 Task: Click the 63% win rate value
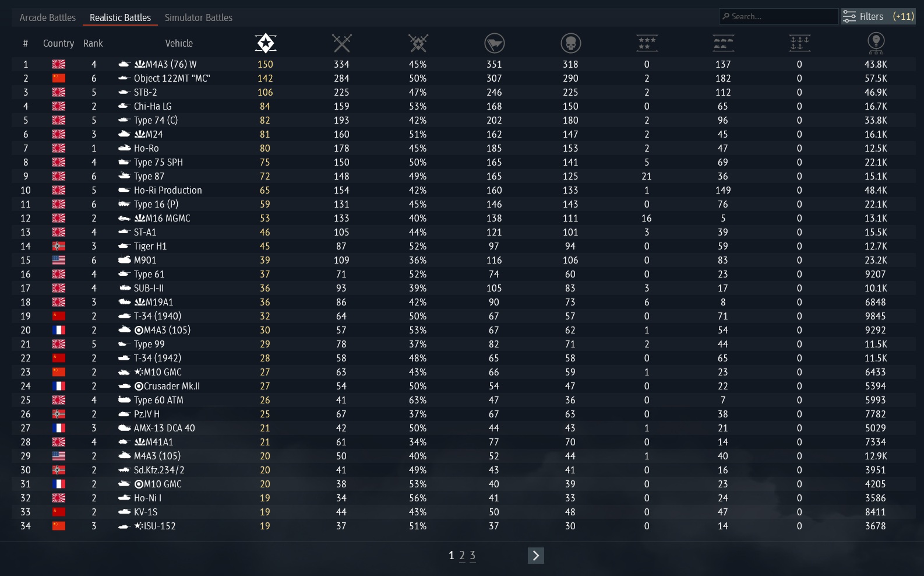418,400
